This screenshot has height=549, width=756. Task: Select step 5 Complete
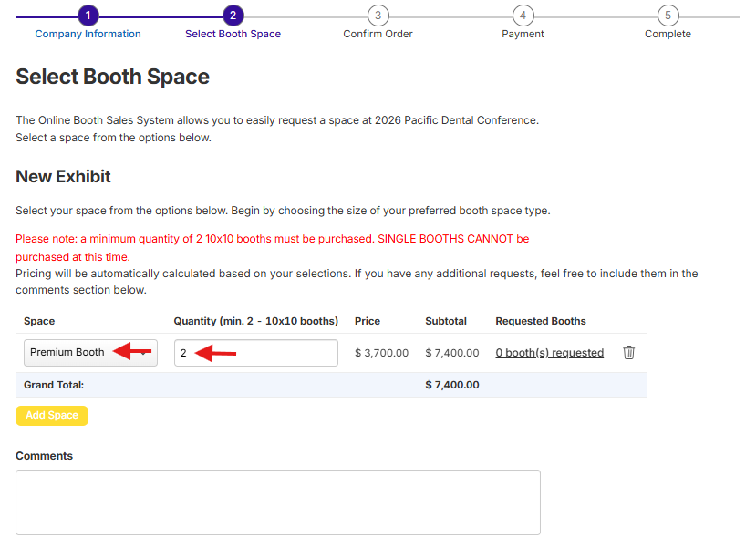point(668,23)
